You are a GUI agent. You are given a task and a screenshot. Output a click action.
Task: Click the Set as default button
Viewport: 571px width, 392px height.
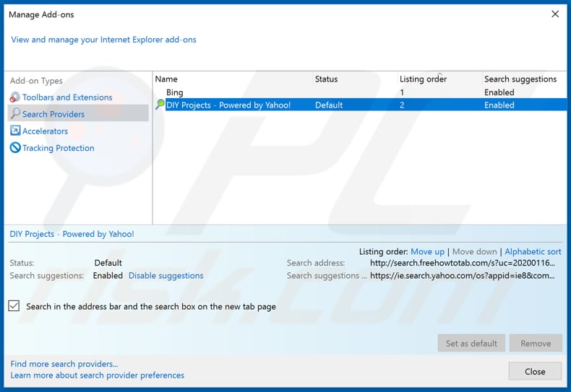click(471, 343)
